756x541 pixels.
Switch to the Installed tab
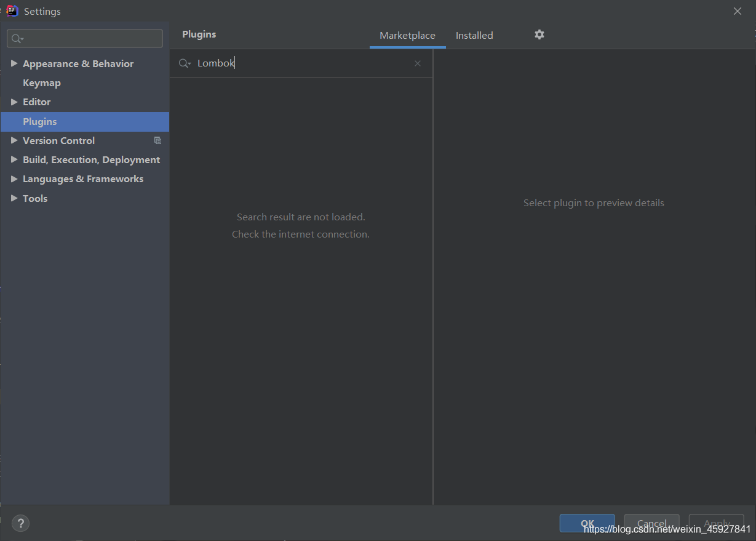474,36
